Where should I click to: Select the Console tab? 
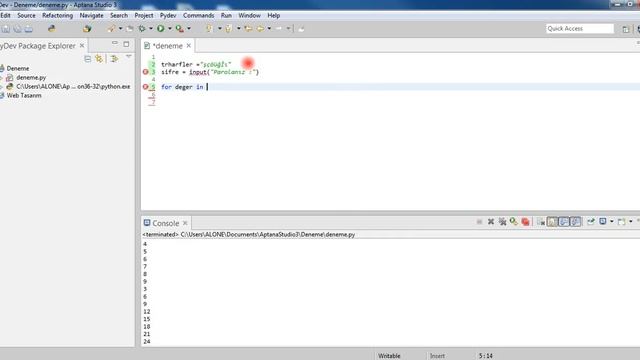click(x=165, y=223)
